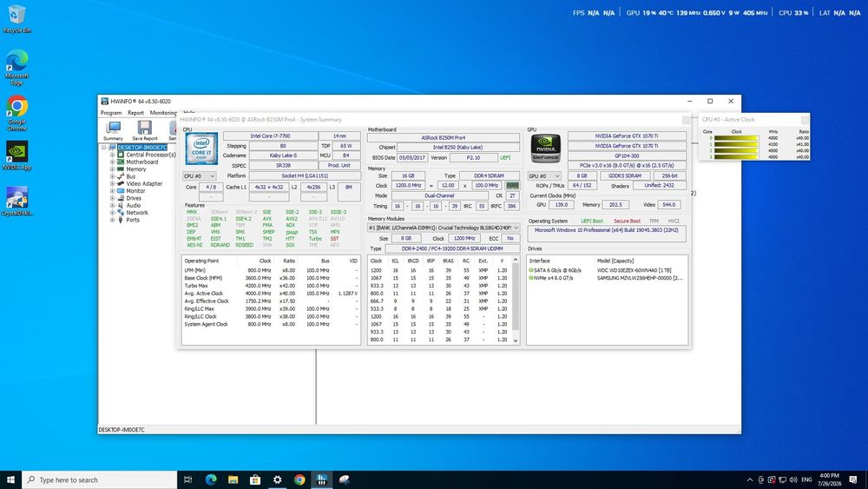
Task: Expand the Video Adapter tree node
Action: pos(112,183)
